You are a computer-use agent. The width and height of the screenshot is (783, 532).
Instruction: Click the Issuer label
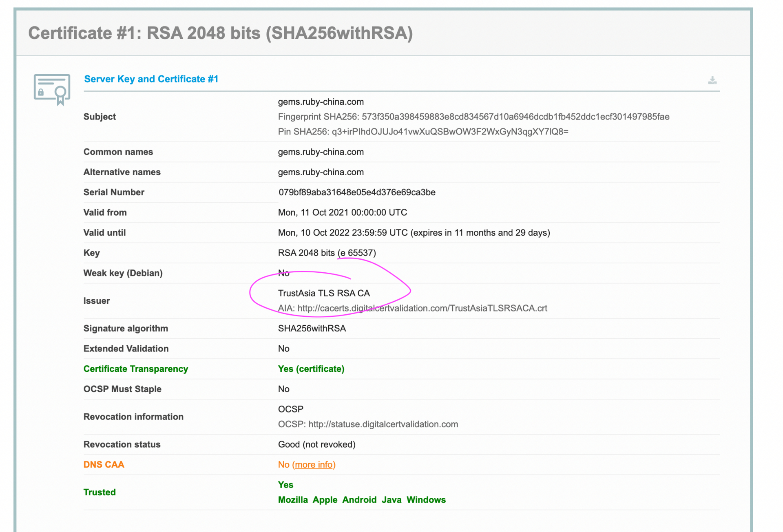click(x=97, y=301)
